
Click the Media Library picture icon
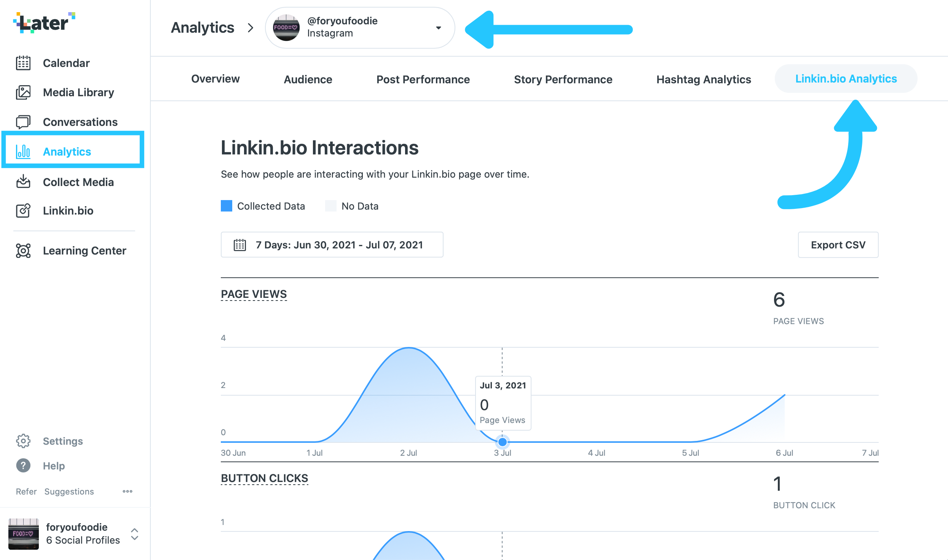(23, 92)
